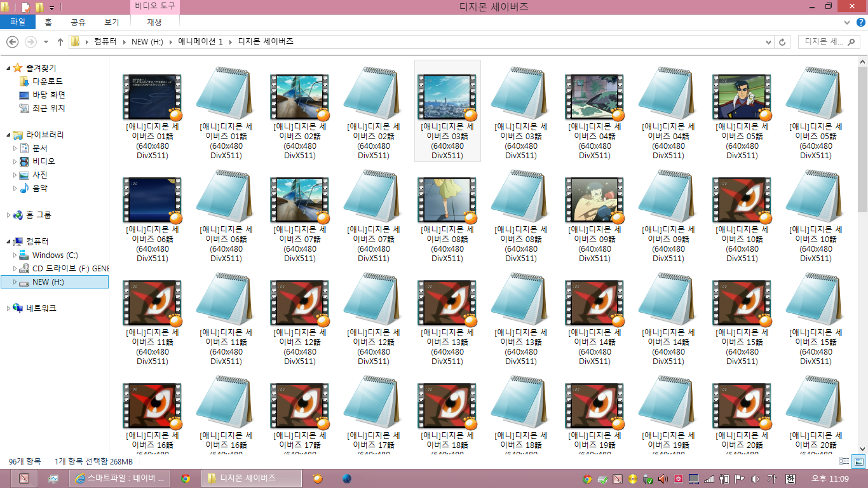Open Chrome from the taskbar
This screenshot has width=868, height=488.
pos(186,478)
